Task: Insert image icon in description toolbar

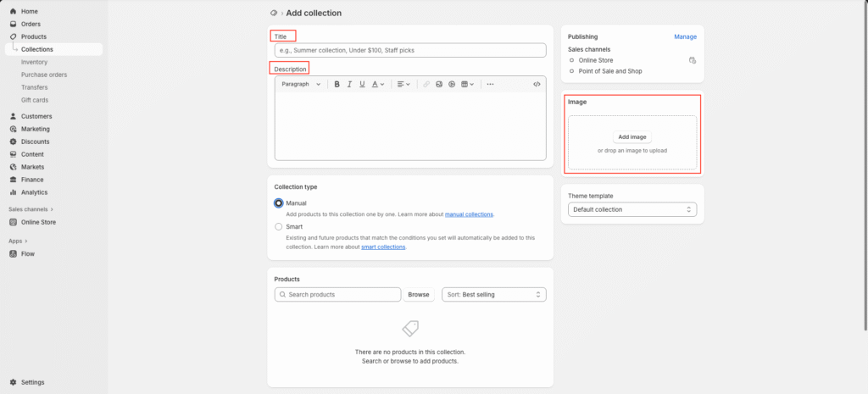Action: (x=439, y=84)
